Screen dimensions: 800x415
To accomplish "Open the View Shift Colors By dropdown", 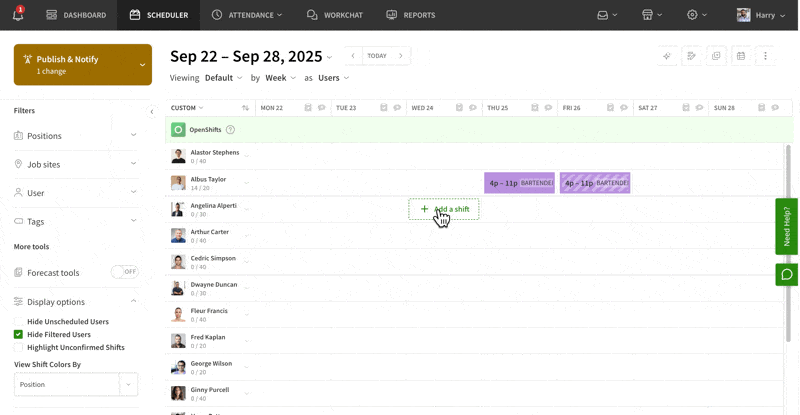I will tap(76, 385).
